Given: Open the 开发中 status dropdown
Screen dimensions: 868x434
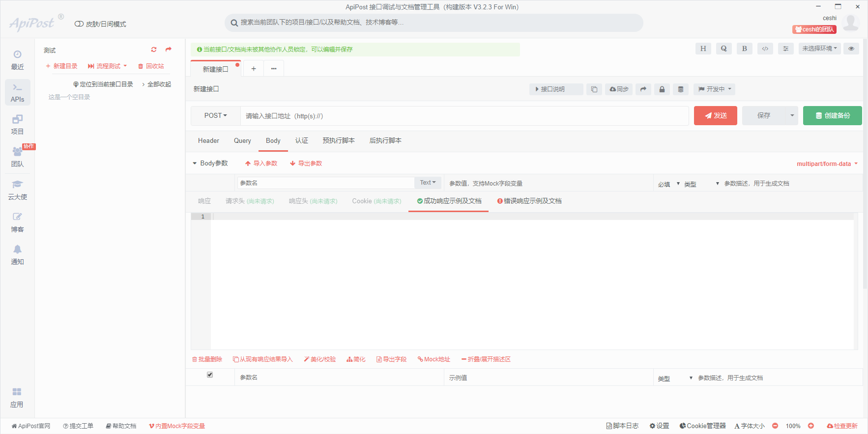Looking at the screenshot, I should tap(715, 89).
